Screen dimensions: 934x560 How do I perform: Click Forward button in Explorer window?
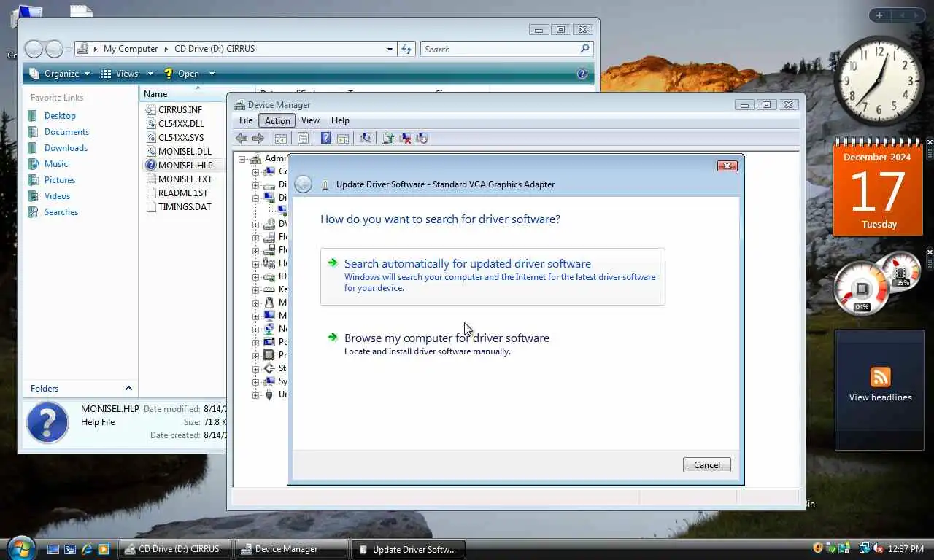pos(54,49)
